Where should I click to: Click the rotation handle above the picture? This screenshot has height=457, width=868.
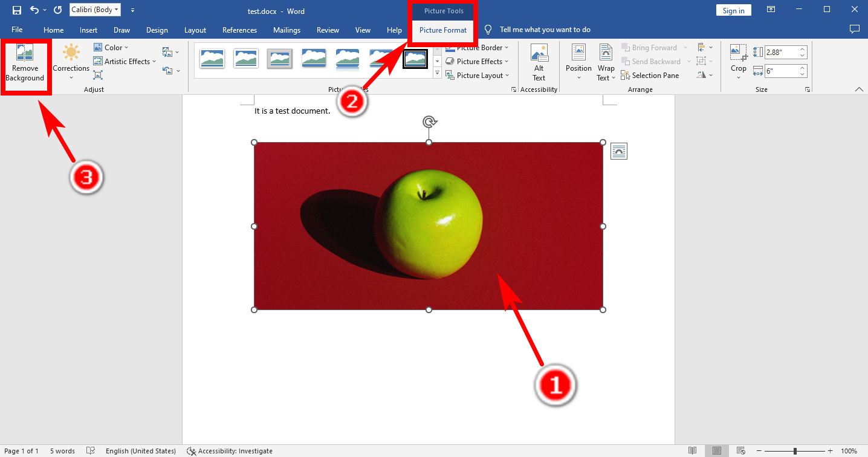point(429,122)
